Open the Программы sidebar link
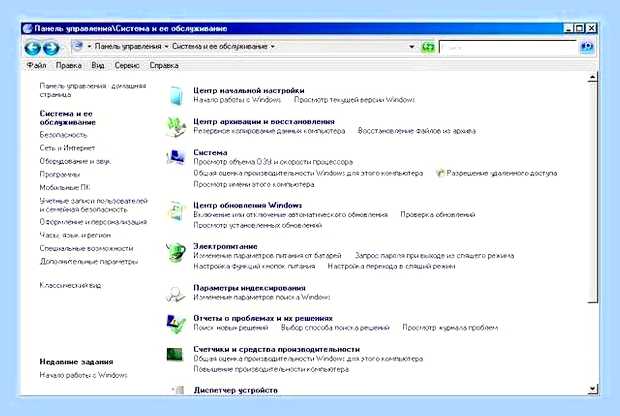 click(x=60, y=174)
